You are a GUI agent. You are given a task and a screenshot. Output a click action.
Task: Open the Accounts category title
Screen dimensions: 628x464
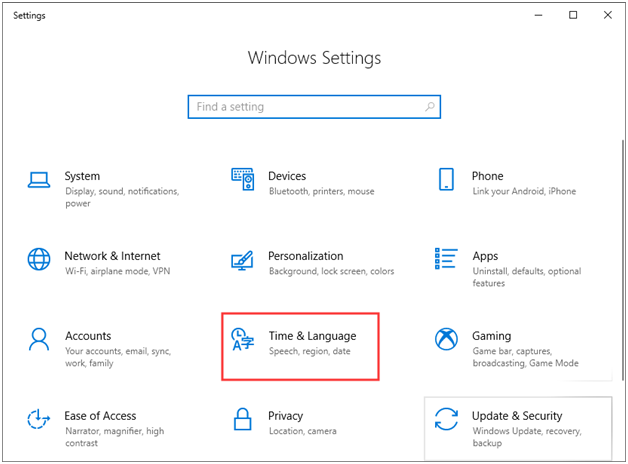point(88,336)
